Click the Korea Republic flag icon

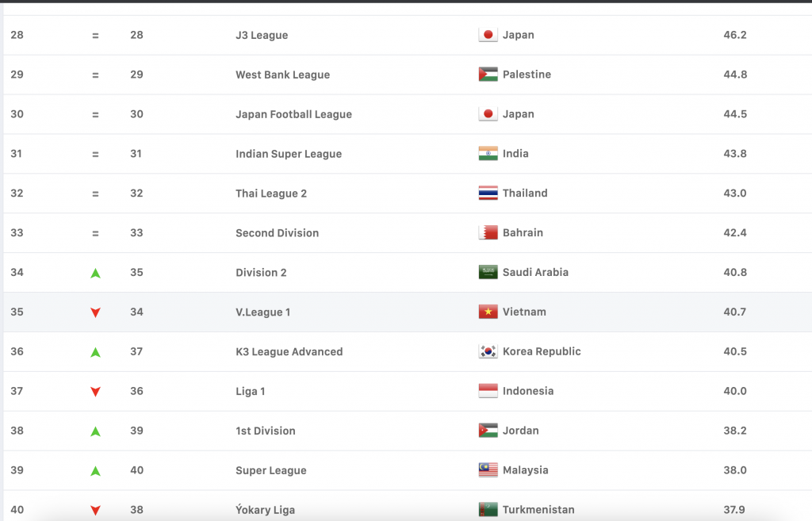tap(488, 351)
